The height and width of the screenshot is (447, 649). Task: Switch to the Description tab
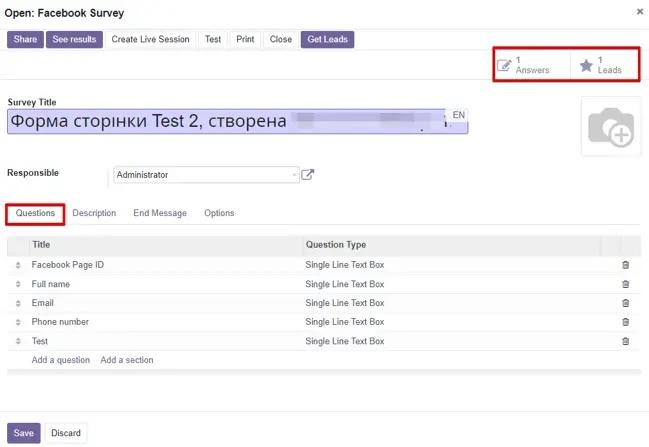(94, 213)
